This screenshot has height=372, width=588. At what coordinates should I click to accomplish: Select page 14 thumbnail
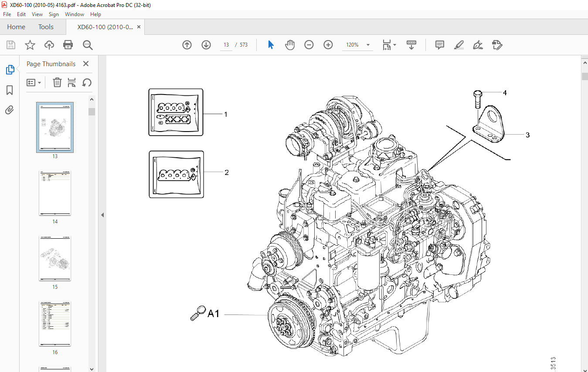coord(55,193)
